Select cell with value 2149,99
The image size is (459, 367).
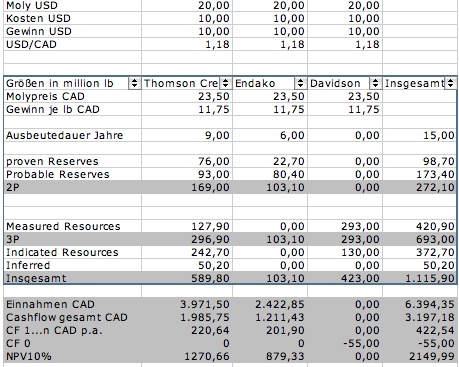pos(419,356)
